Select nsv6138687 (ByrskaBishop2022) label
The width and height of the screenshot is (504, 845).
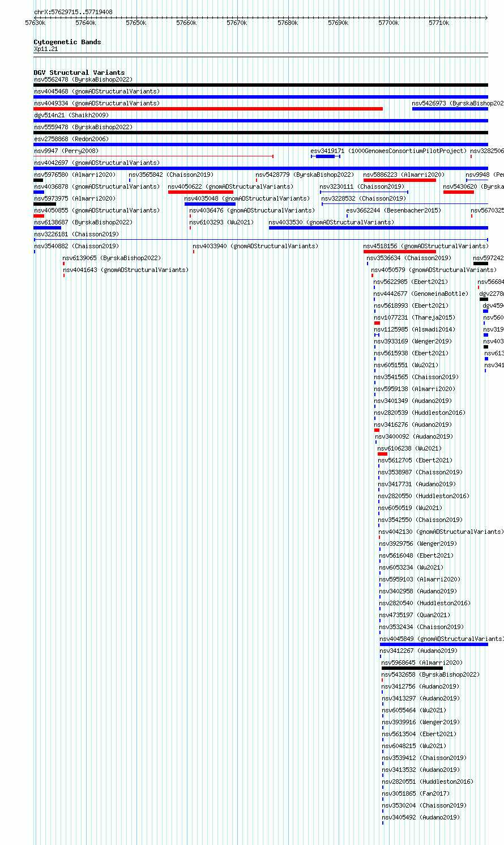tap(83, 223)
